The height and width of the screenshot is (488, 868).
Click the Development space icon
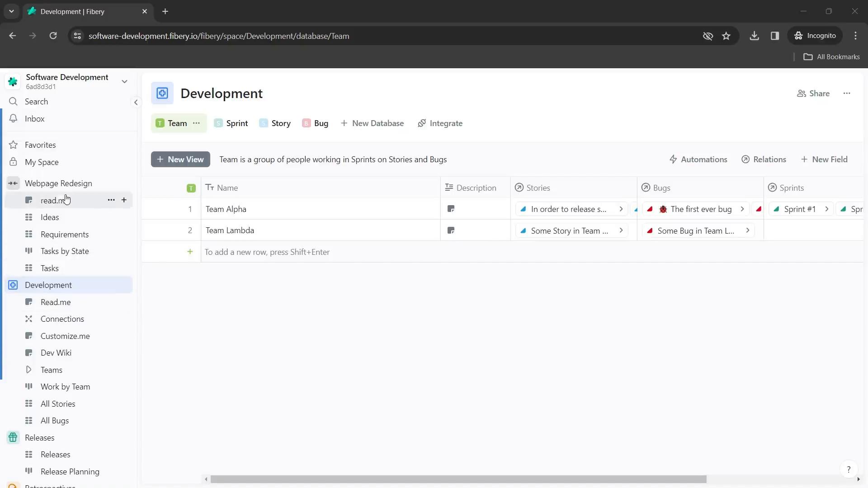pyautogui.click(x=13, y=285)
